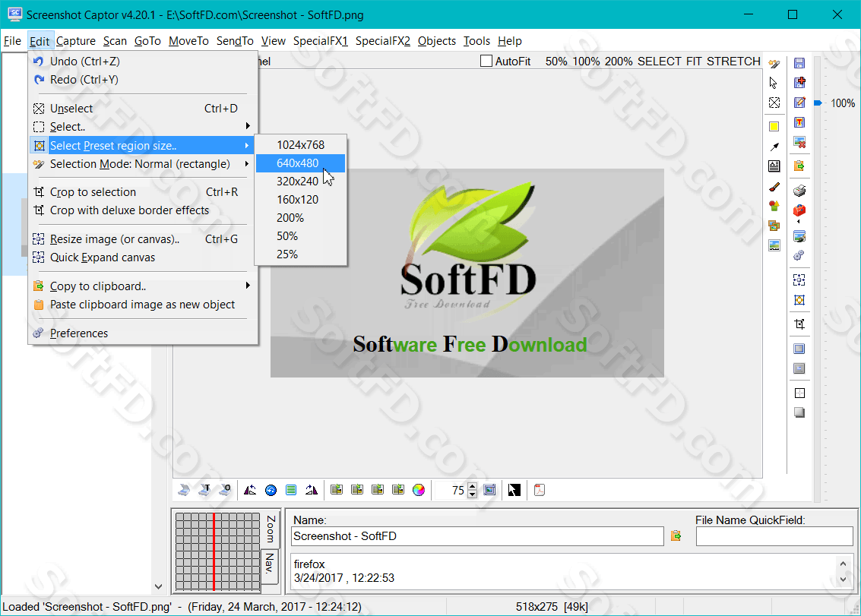Click the magic wand icon above pointer tool
Image resolution: width=861 pixels, height=616 pixels.
point(774,64)
